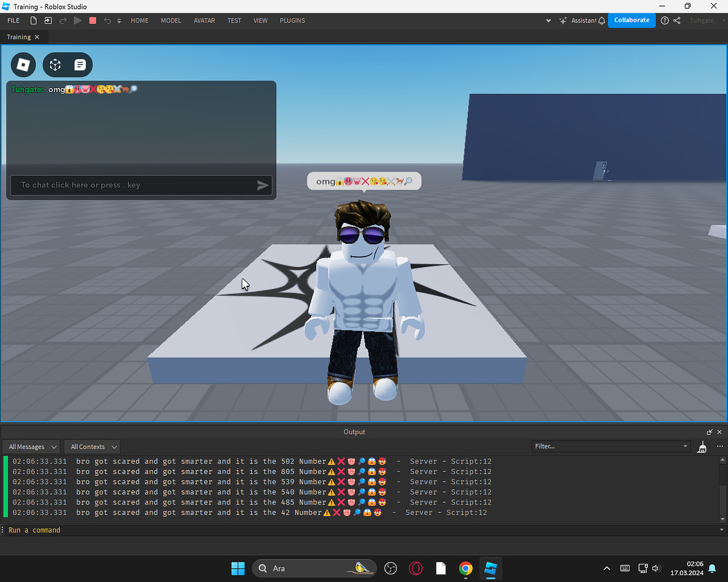Open the Output overflow menu via ellipsis

click(x=719, y=446)
